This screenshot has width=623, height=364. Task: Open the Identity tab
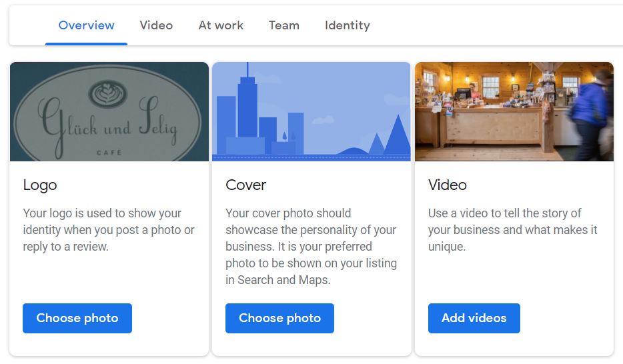tap(347, 25)
